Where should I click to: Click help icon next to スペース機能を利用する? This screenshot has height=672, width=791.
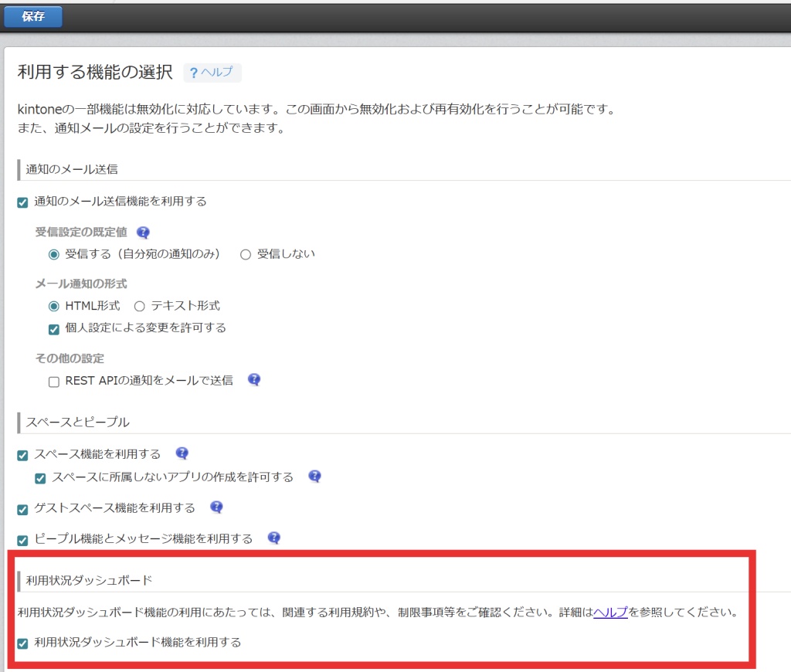pyautogui.click(x=182, y=453)
